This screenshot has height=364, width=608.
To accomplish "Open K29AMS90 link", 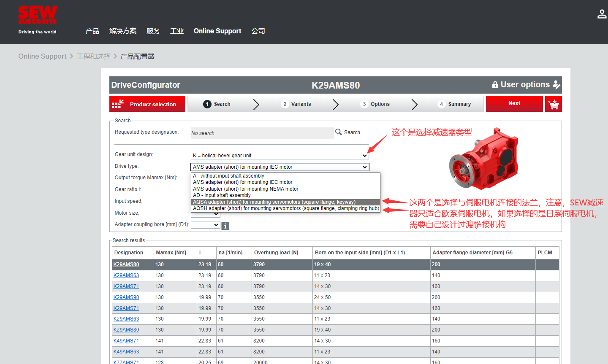I will [x=126, y=297].
